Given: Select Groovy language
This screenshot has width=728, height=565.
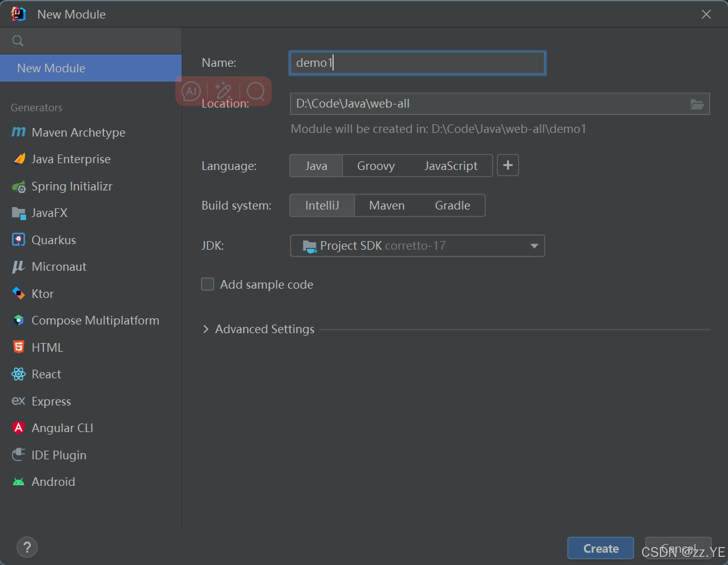Looking at the screenshot, I should click(x=376, y=166).
